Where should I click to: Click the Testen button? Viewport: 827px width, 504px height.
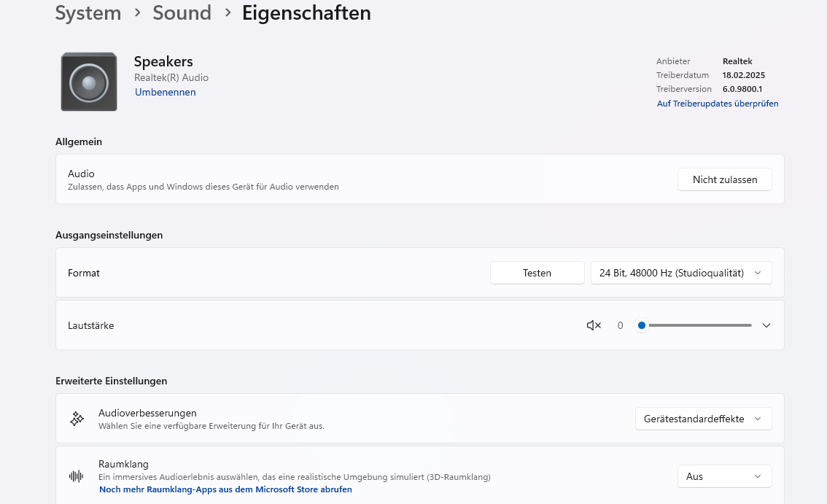[x=537, y=273]
